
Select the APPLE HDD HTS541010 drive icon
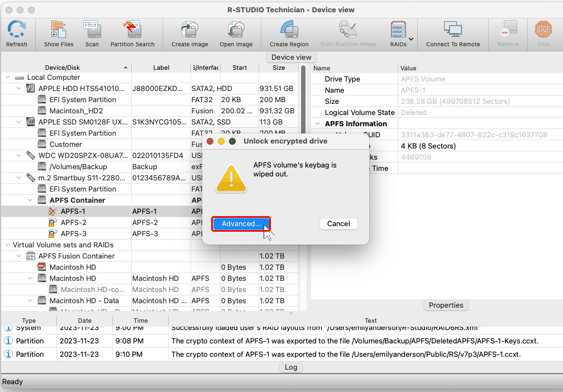pos(31,88)
